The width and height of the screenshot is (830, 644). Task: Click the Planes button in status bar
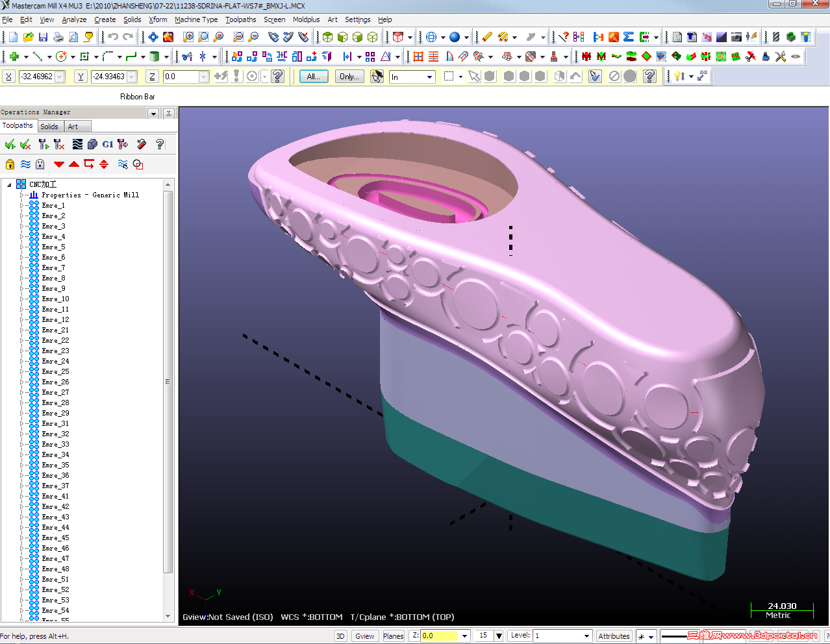pyautogui.click(x=393, y=636)
